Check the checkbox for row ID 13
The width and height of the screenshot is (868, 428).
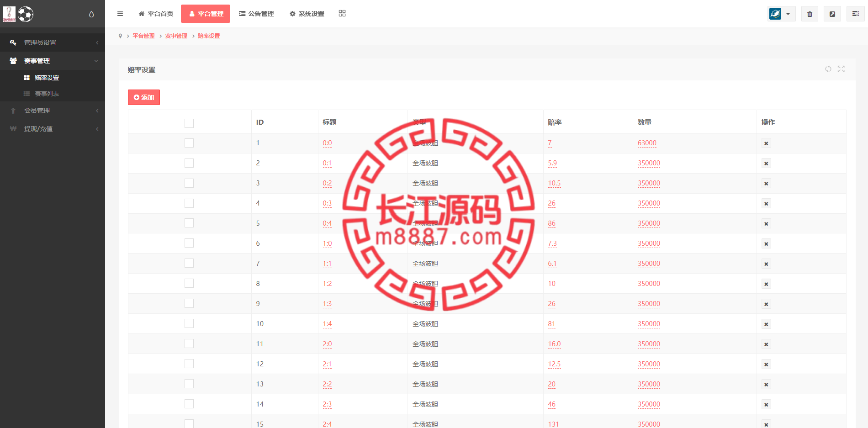coord(189,384)
